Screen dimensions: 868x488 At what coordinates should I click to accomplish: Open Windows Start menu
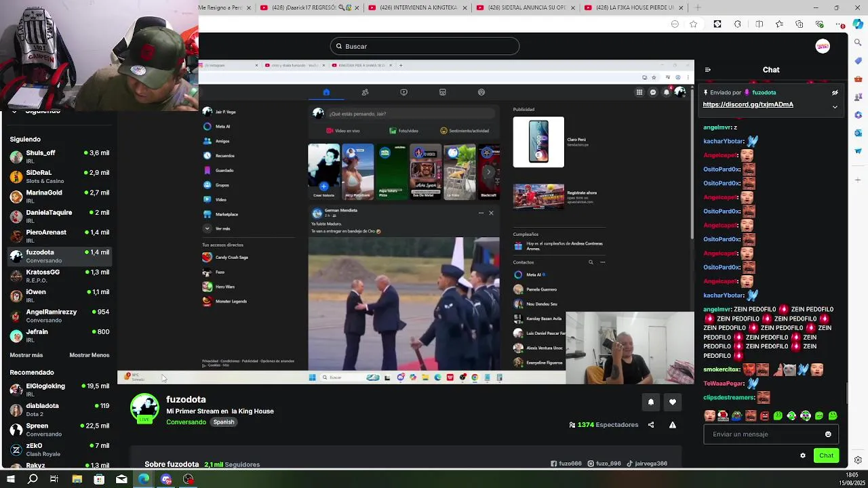point(11,479)
